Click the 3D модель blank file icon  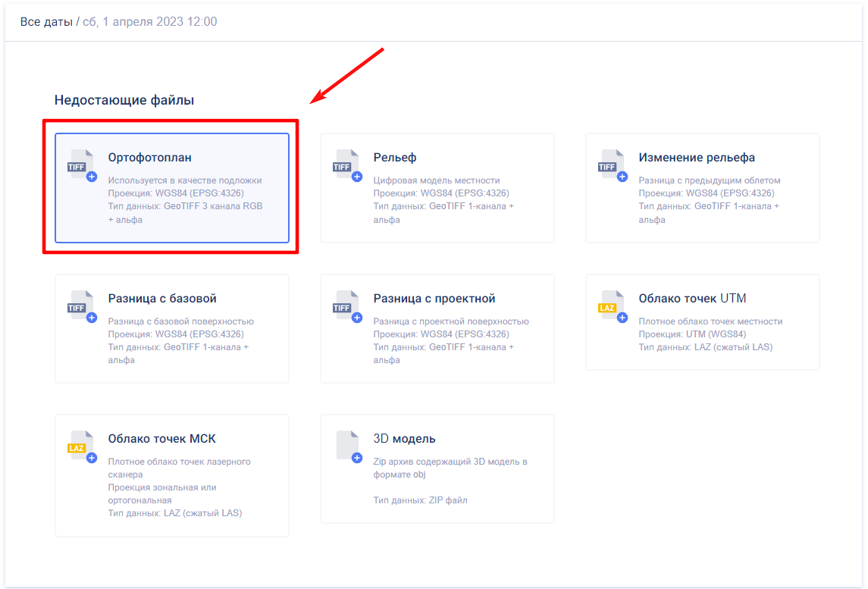[x=347, y=446]
